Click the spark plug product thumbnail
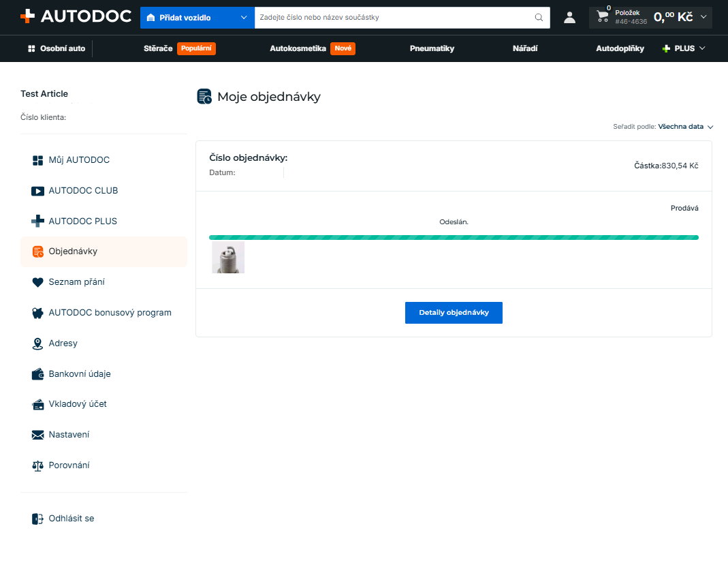 point(228,257)
